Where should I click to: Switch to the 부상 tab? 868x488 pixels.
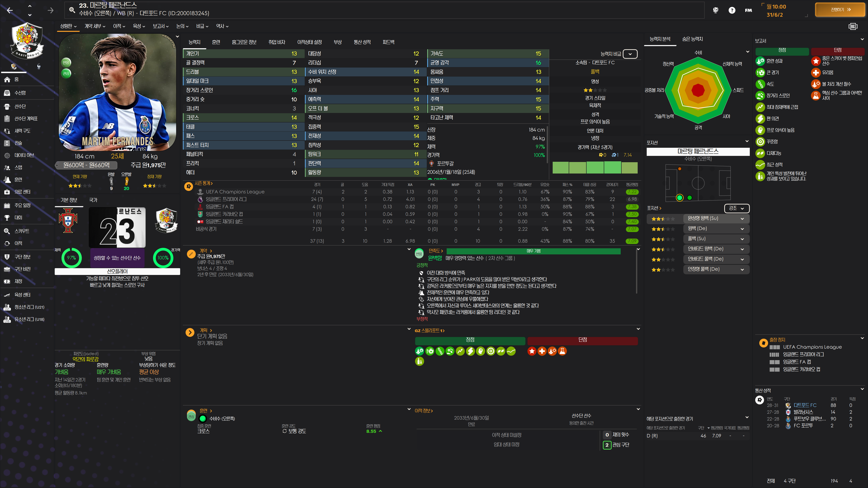pyautogui.click(x=338, y=42)
